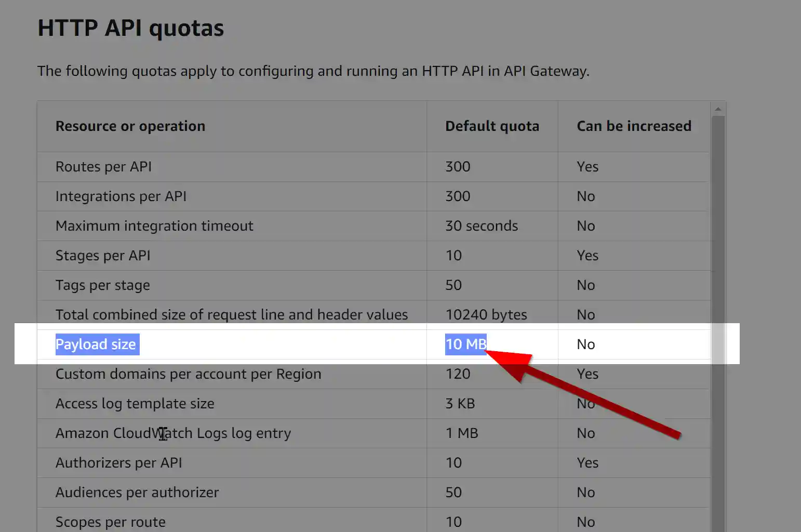Select the Audiences per authorizer cell
Viewport: 801px width, 532px height.
point(137,492)
